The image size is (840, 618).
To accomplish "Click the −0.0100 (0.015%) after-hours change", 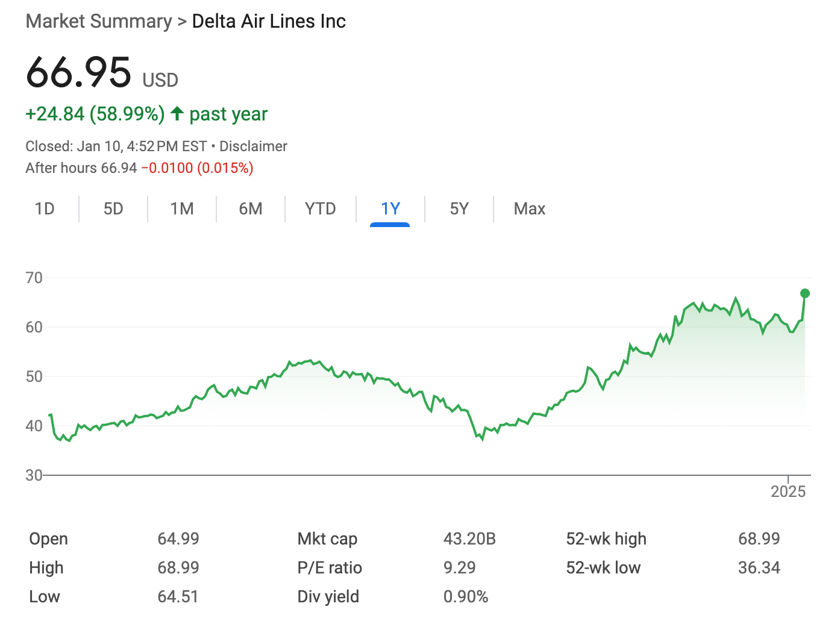I will (198, 168).
